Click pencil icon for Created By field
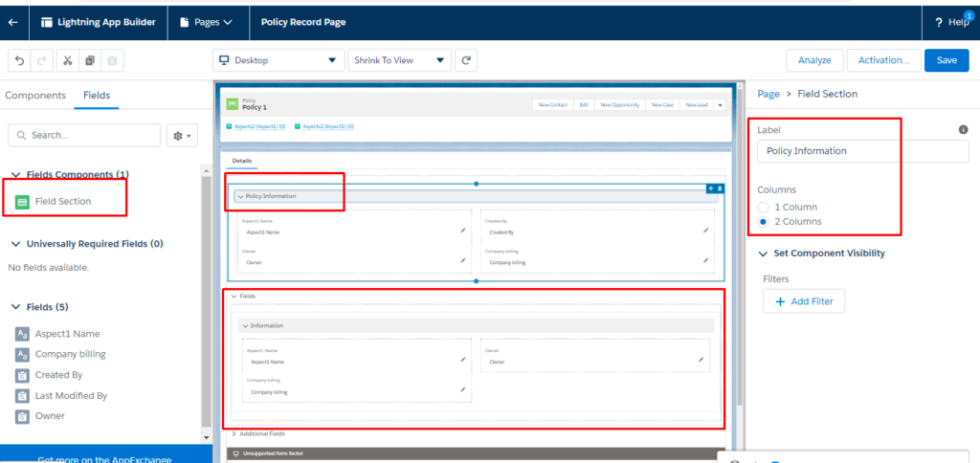 pyautogui.click(x=705, y=231)
